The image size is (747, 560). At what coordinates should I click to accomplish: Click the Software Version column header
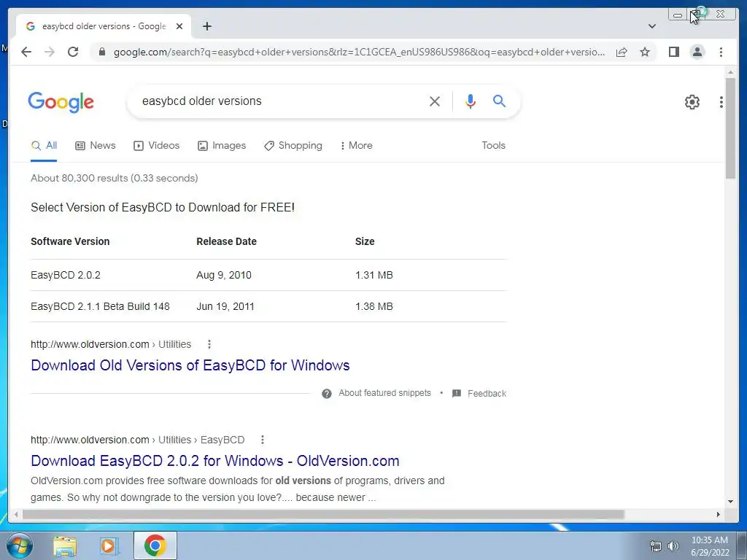click(x=70, y=241)
